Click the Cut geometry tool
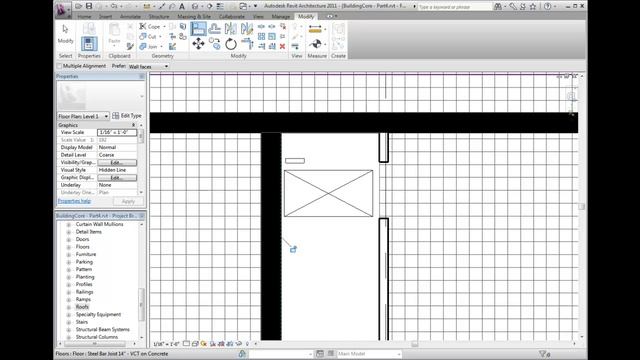640x360 pixels. 149,37
